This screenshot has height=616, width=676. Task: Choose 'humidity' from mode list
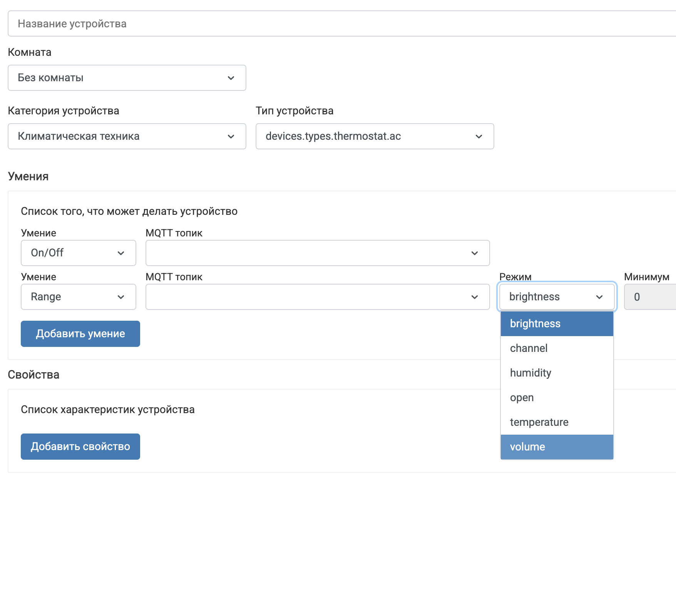[x=557, y=373]
